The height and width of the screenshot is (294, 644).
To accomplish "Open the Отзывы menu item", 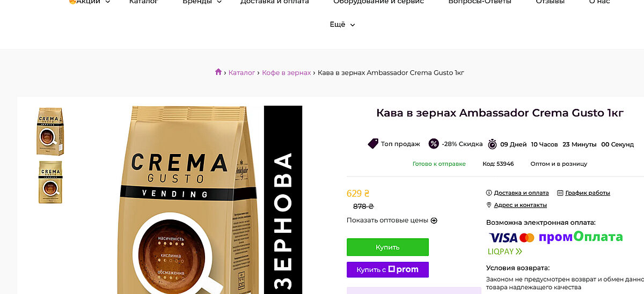I will pos(550,2).
